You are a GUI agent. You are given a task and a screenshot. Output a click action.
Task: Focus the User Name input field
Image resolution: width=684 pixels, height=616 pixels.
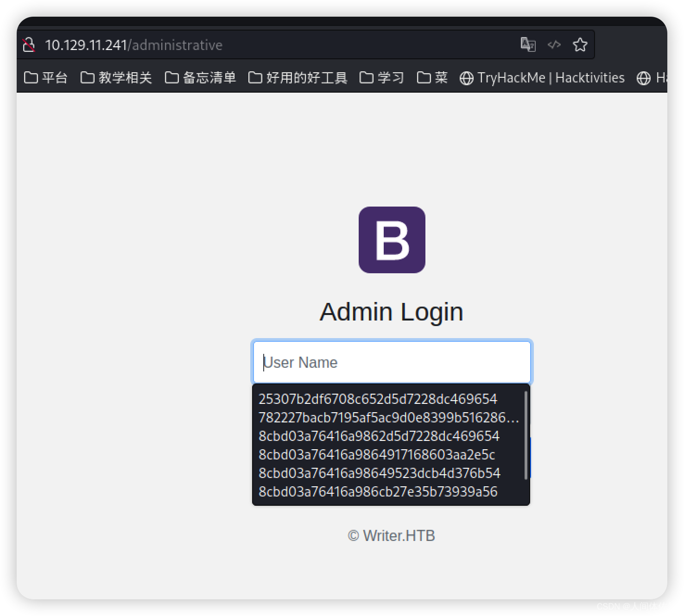point(392,362)
